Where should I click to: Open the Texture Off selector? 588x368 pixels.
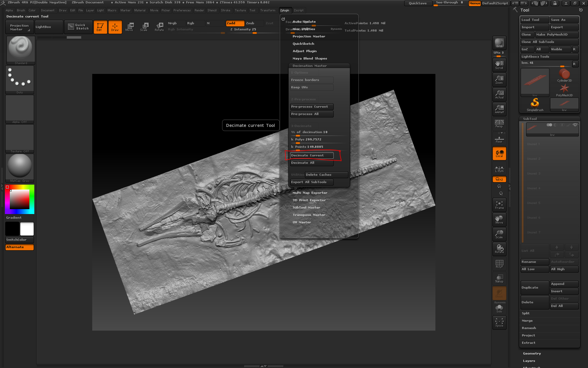[x=20, y=139]
